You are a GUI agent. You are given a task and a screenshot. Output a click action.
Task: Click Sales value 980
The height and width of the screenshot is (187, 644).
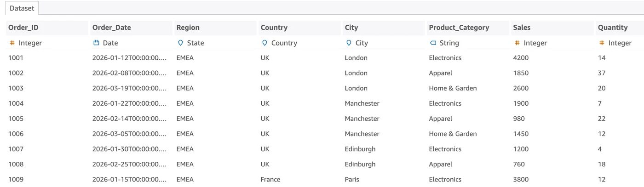519,119
